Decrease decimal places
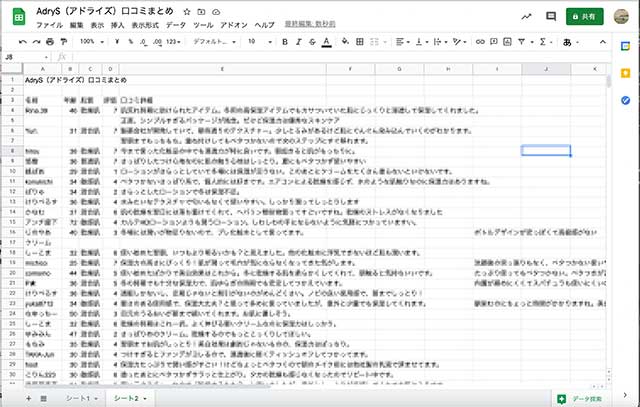This screenshot has width=640, height=407. pyautogui.click(x=144, y=42)
